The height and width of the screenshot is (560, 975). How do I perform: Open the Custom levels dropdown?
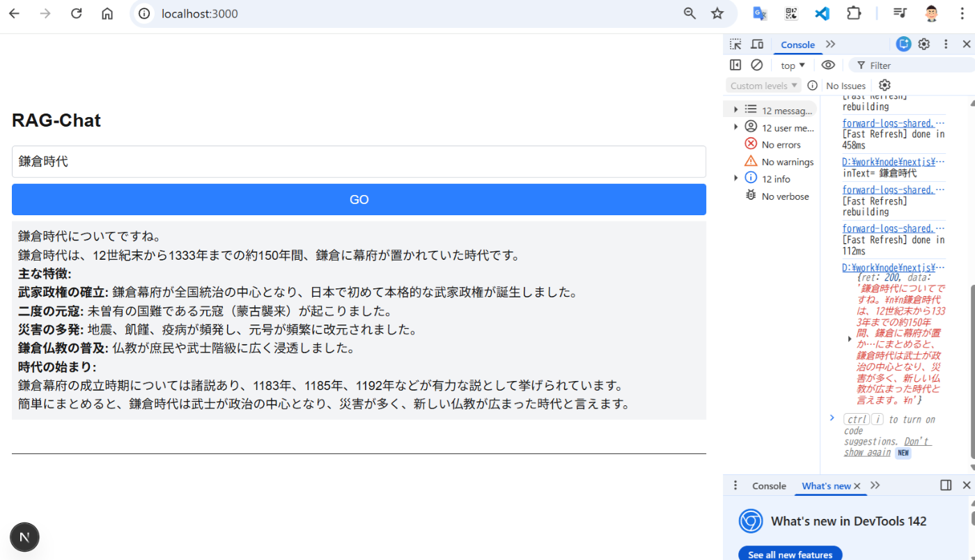(764, 86)
